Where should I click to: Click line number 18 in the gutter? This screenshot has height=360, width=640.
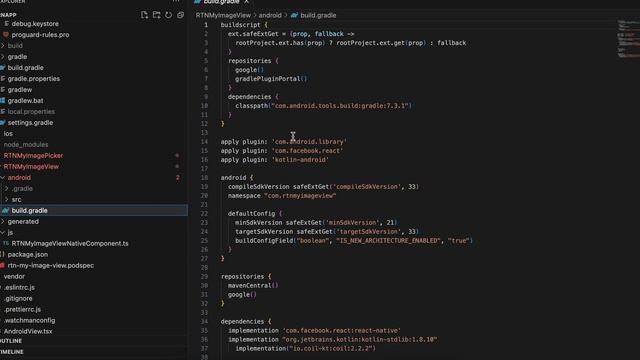[204, 178]
